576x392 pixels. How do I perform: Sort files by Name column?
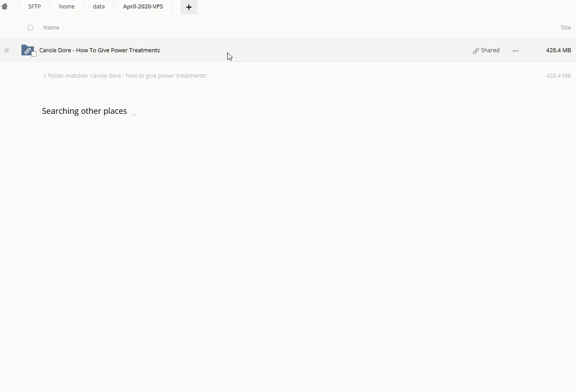(x=51, y=27)
